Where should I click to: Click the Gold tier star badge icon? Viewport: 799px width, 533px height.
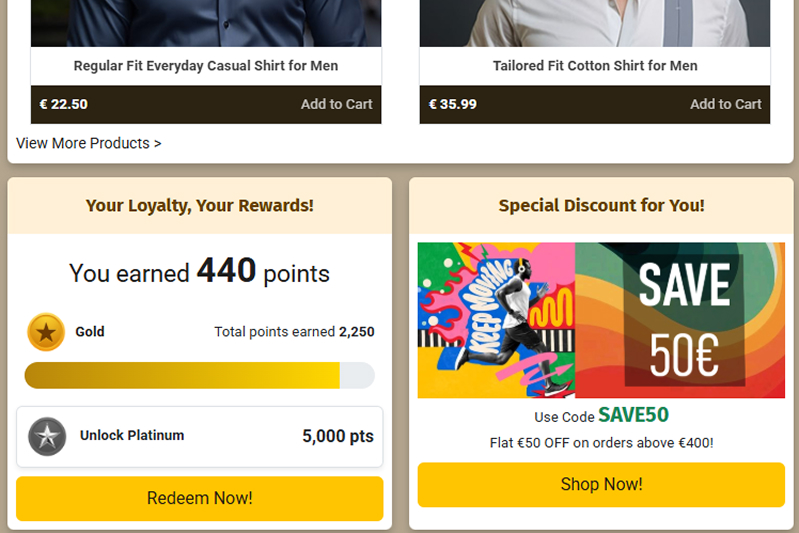tap(46, 332)
